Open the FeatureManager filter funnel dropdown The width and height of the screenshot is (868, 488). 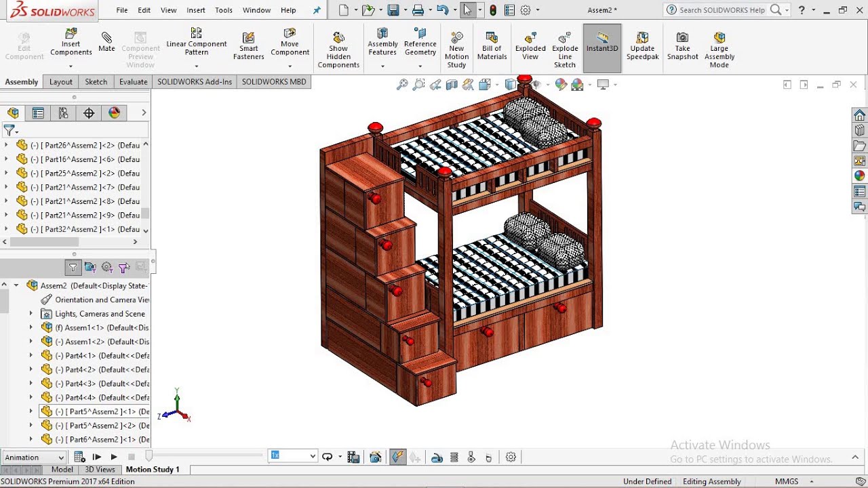coord(11,130)
